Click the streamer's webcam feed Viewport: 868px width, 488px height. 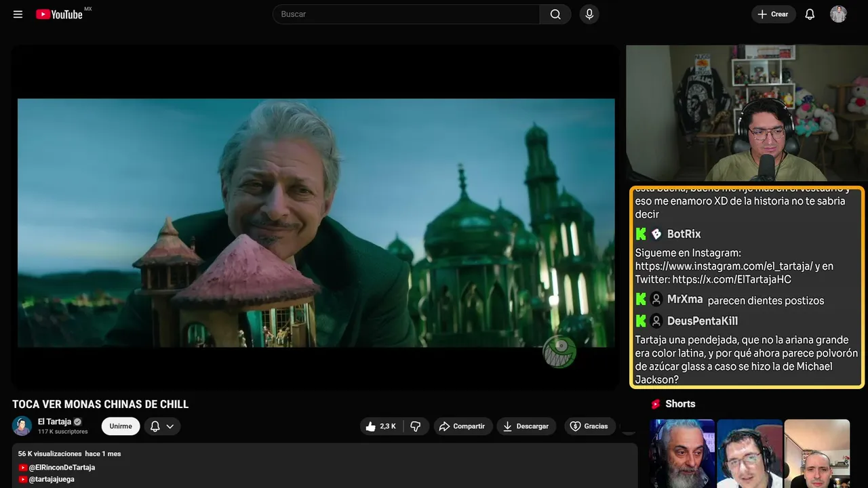pyautogui.click(x=747, y=113)
